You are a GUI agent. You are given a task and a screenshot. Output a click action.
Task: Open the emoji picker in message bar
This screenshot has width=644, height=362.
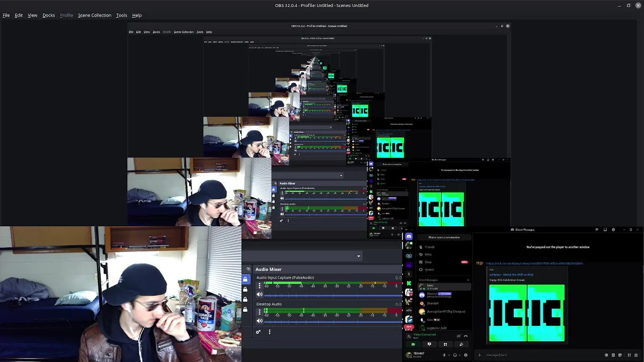click(x=606, y=355)
